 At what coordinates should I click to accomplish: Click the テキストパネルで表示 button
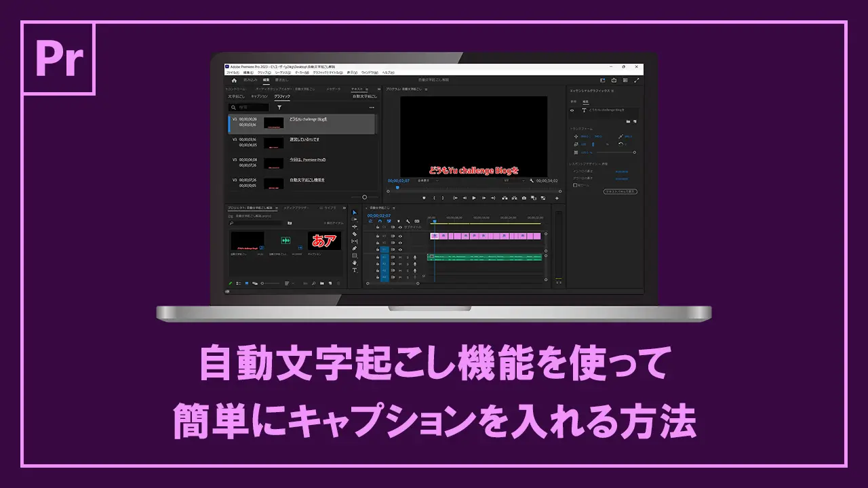coord(620,191)
